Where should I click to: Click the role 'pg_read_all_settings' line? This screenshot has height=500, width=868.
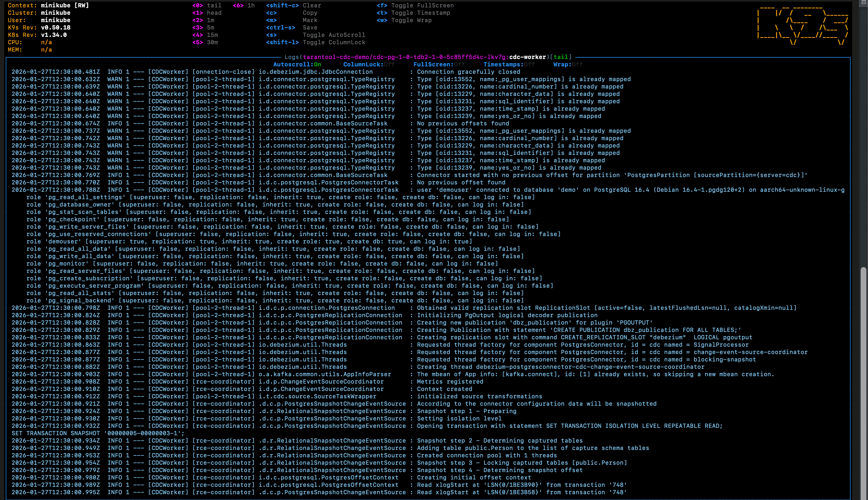281,198
